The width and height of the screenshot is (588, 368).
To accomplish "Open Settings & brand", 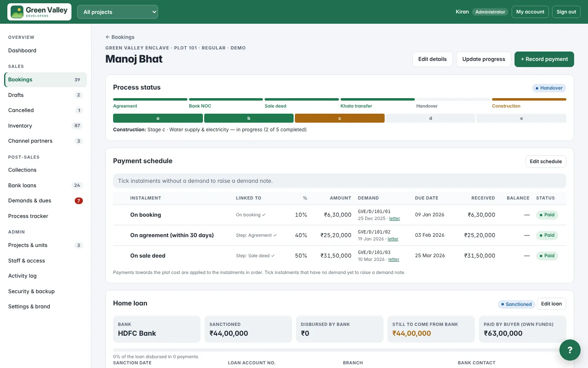I will pyautogui.click(x=45, y=307).
